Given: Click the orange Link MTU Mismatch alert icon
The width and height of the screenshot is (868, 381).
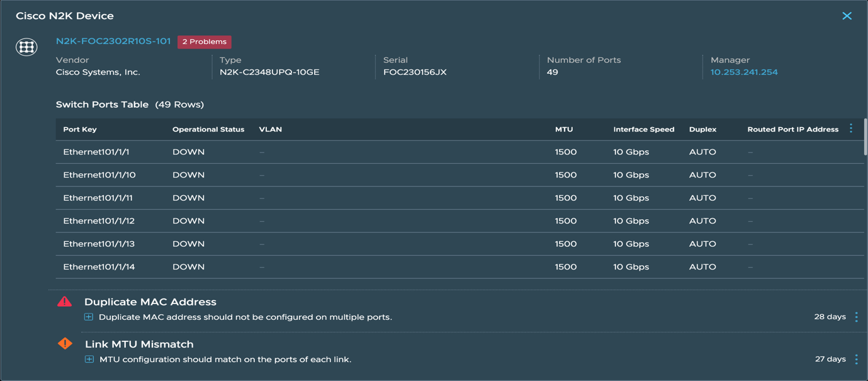Looking at the screenshot, I should click(x=65, y=343).
